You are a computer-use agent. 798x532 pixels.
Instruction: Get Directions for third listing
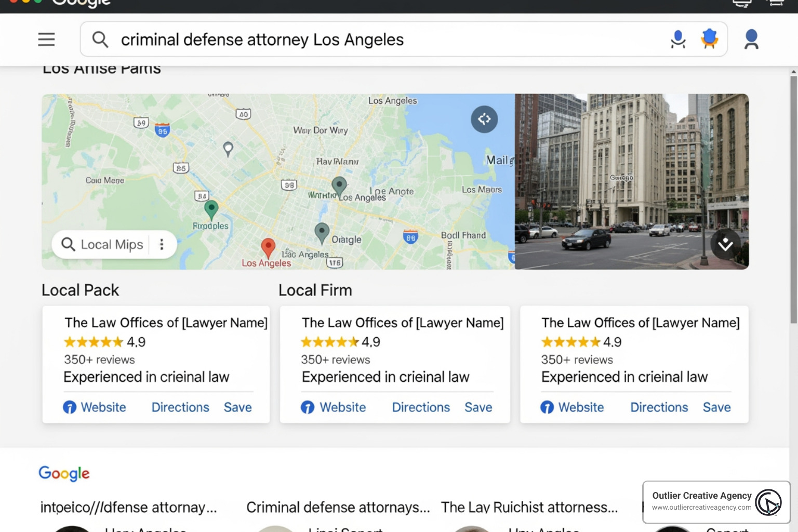click(x=659, y=407)
